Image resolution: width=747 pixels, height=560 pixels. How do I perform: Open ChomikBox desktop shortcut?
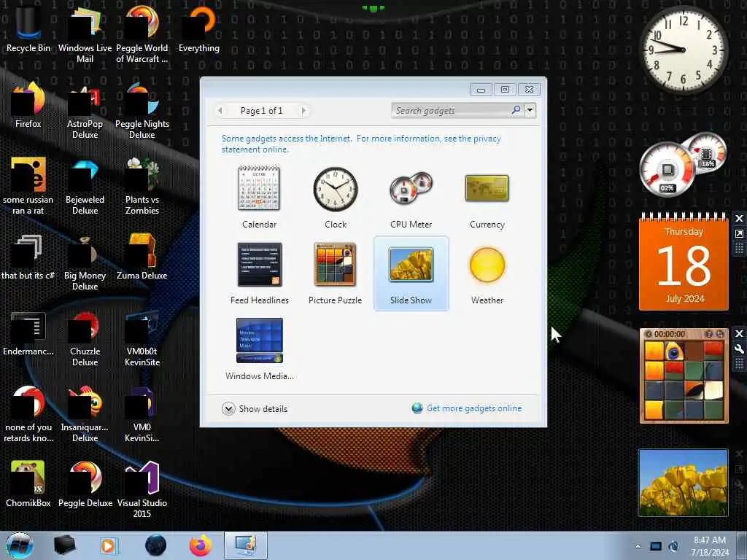pyautogui.click(x=28, y=484)
